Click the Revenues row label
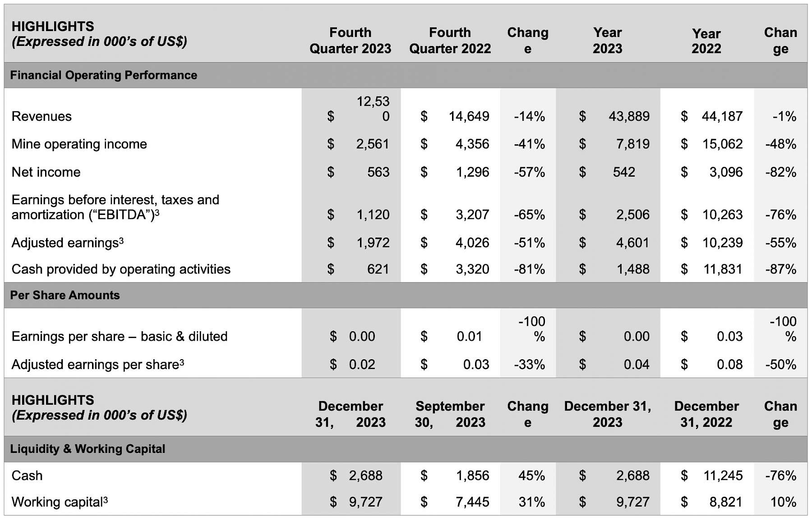 (x=42, y=116)
